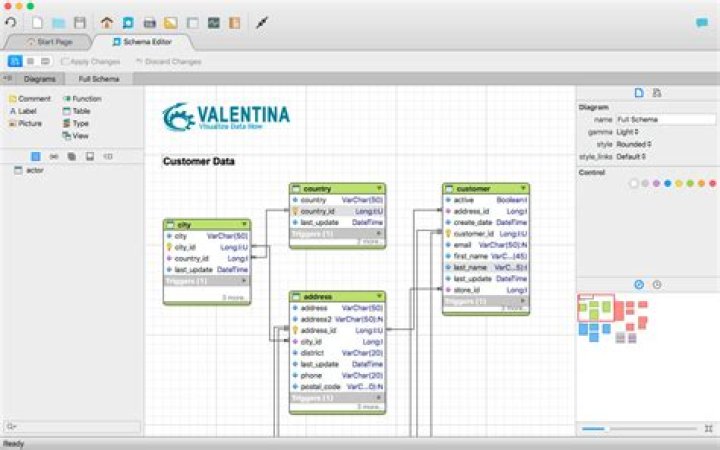
Task: Save using the floppy disk toolbar icon
Action: 80,22
